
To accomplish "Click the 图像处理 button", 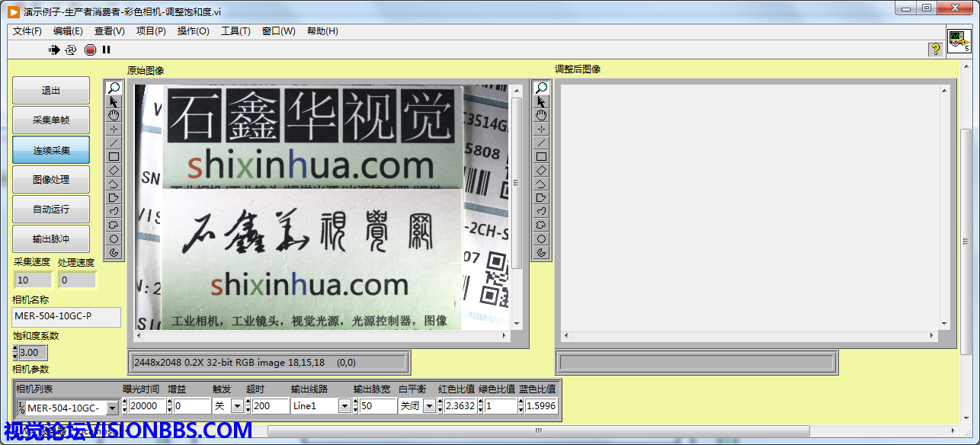I will 51,180.
